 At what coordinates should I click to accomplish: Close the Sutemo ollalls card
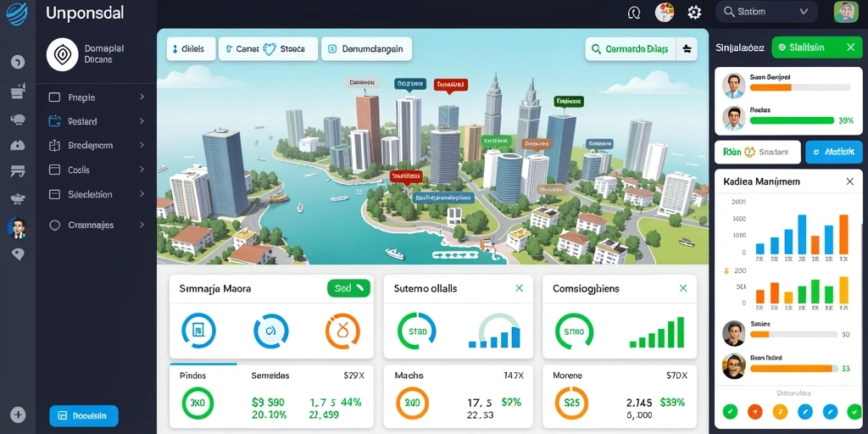pos(520,288)
